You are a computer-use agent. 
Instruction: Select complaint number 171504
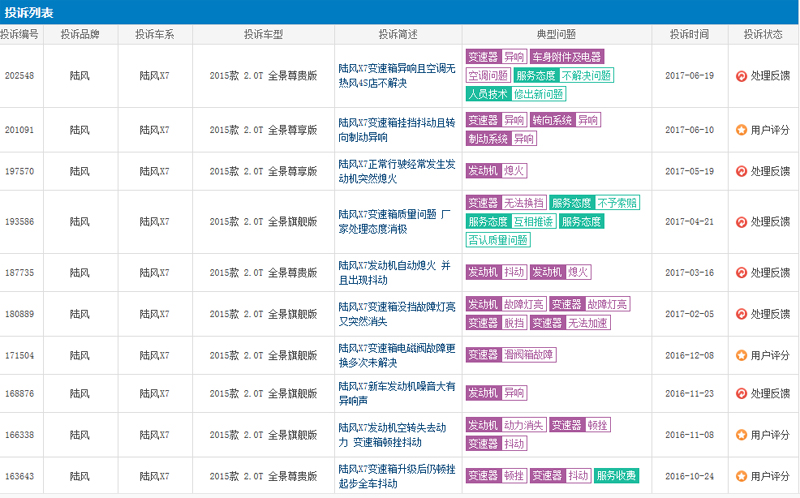(x=19, y=356)
